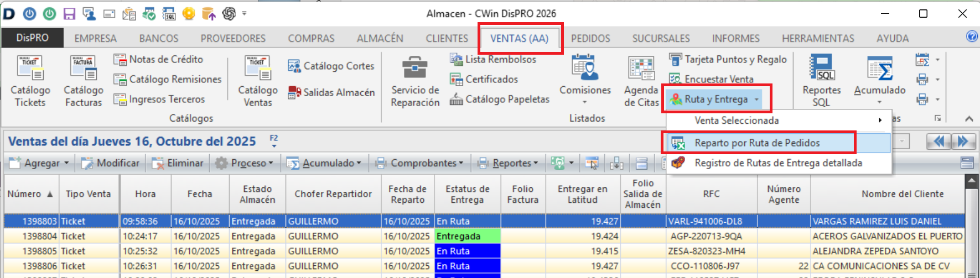Open the Listados group dialog launcher
Image resolution: width=980 pixels, height=278 pixels.
coord(937,118)
